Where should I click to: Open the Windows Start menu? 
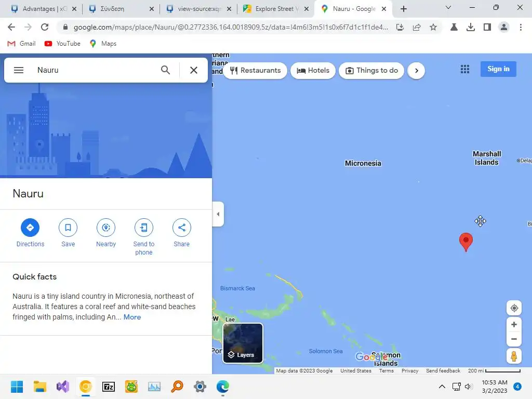17,387
